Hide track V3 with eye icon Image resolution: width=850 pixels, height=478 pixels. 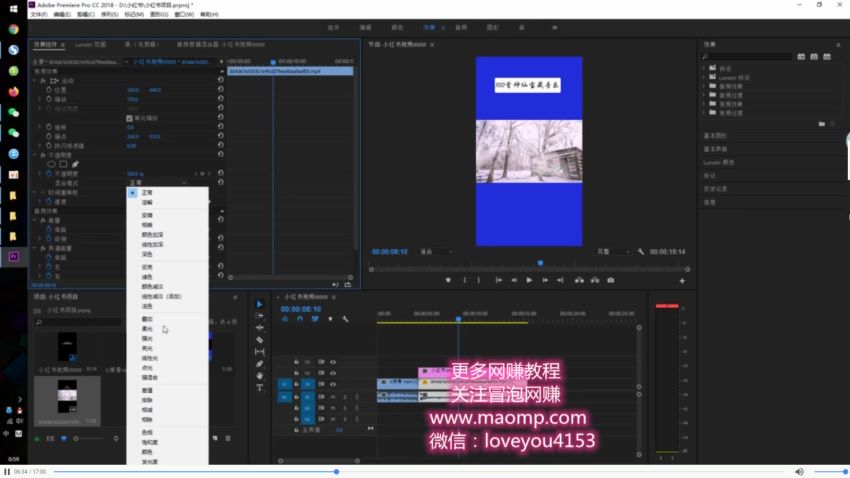click(333, 361)
